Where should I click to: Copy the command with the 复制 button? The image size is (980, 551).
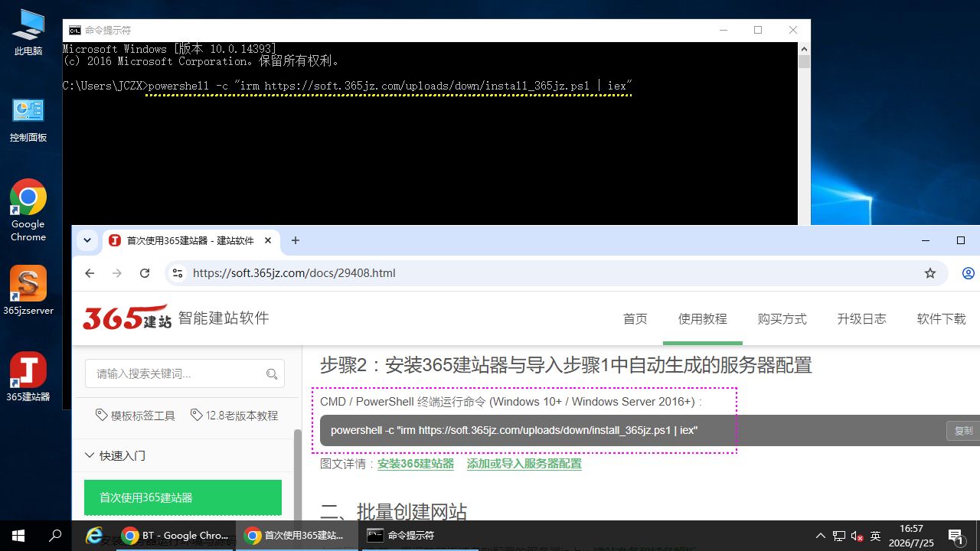(x=963, y=431)
